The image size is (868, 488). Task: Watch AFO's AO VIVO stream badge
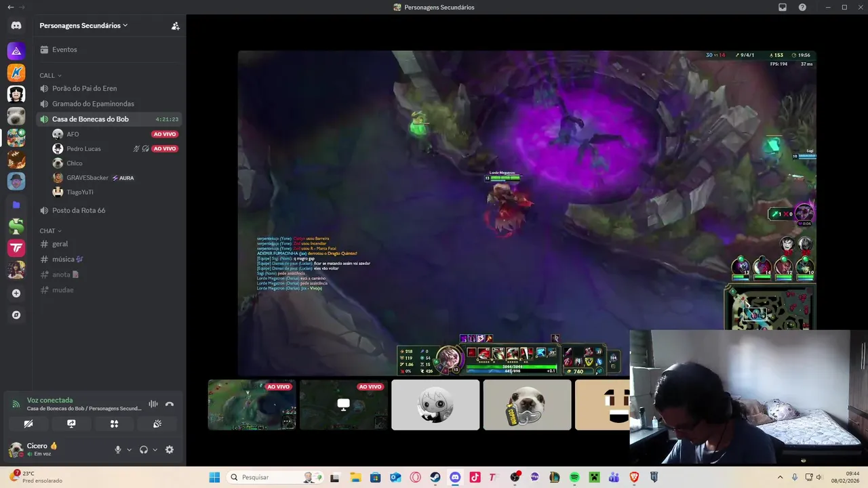tap(165, 134)
